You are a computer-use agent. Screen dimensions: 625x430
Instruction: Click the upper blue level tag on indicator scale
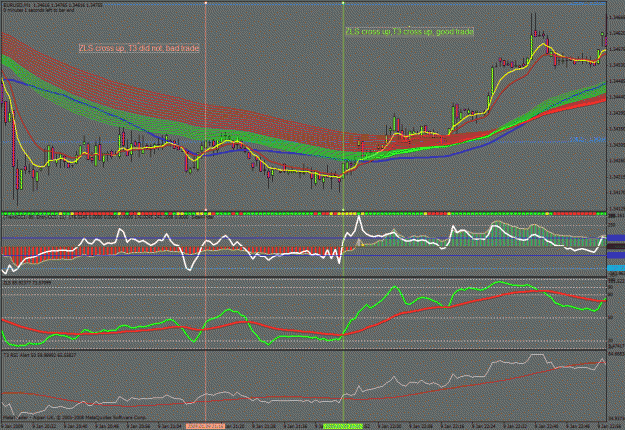616,238
